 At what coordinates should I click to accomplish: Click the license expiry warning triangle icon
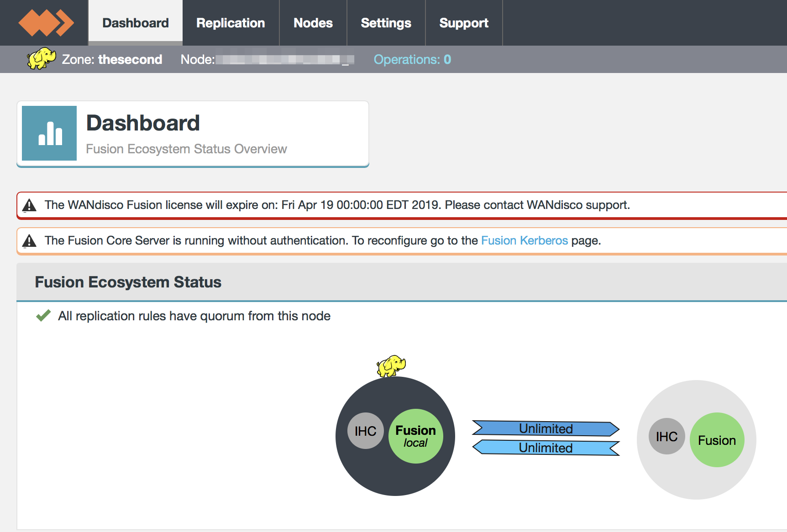pyautogui.click(x=29, y=205)
